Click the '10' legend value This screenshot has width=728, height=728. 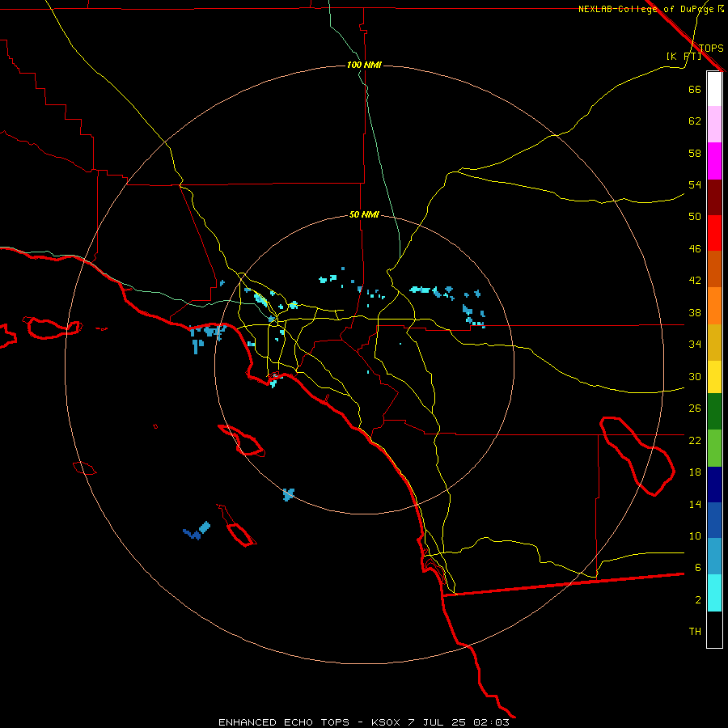[695, 536]
